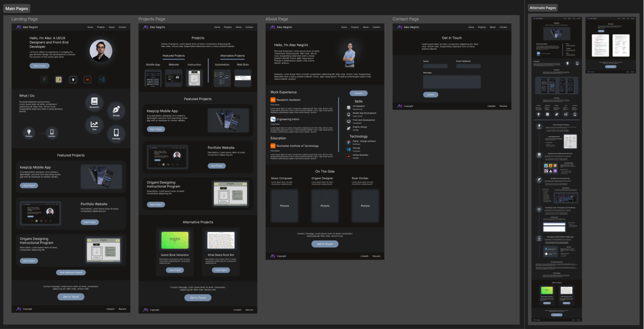Click the Submit button on Contact Page
The width and height of the screenshot is (644, 329).
point(431,94)
